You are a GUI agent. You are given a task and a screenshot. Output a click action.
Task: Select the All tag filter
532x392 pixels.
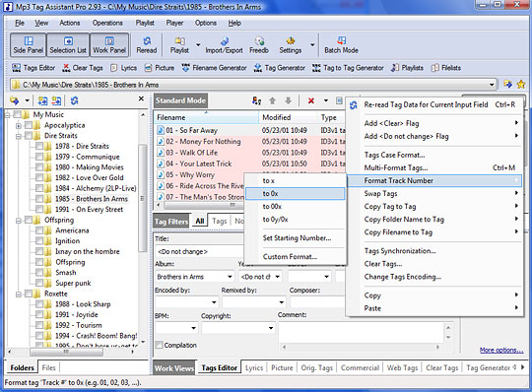click(200, 221)
